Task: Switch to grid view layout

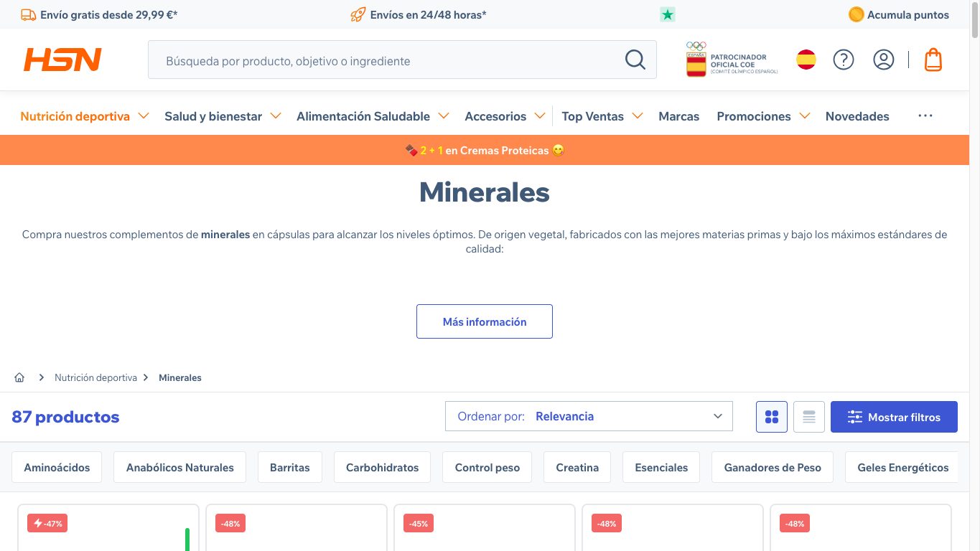Action: pyautogui.click(x=772, y=417)
